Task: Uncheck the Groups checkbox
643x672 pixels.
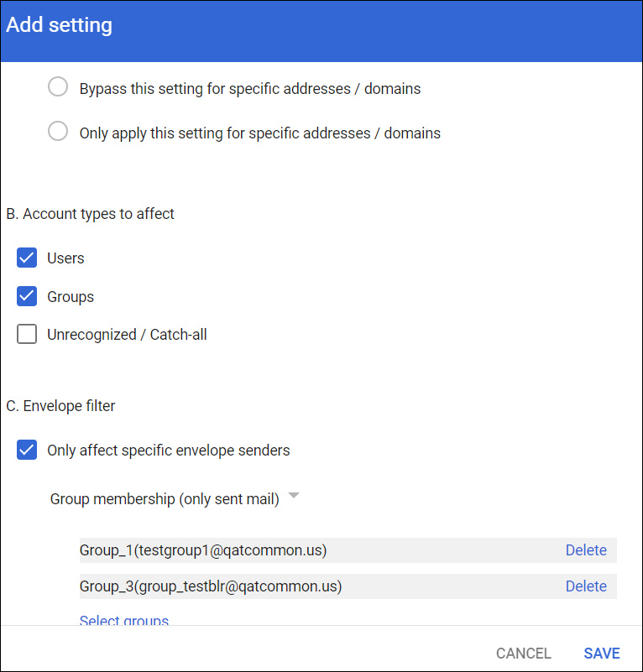Action: pyautogui.click(x=28, y=296)
